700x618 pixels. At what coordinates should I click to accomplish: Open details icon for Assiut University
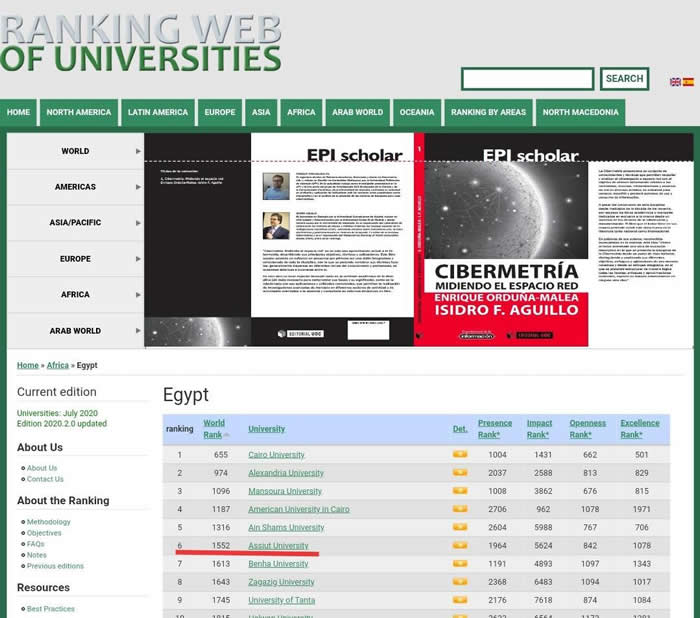(460, 546)
